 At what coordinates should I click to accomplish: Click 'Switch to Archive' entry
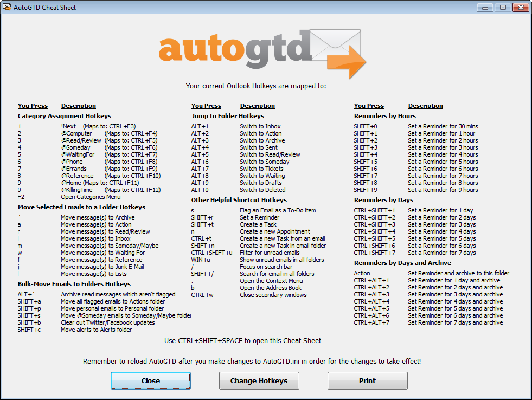[x=262, y=140]
